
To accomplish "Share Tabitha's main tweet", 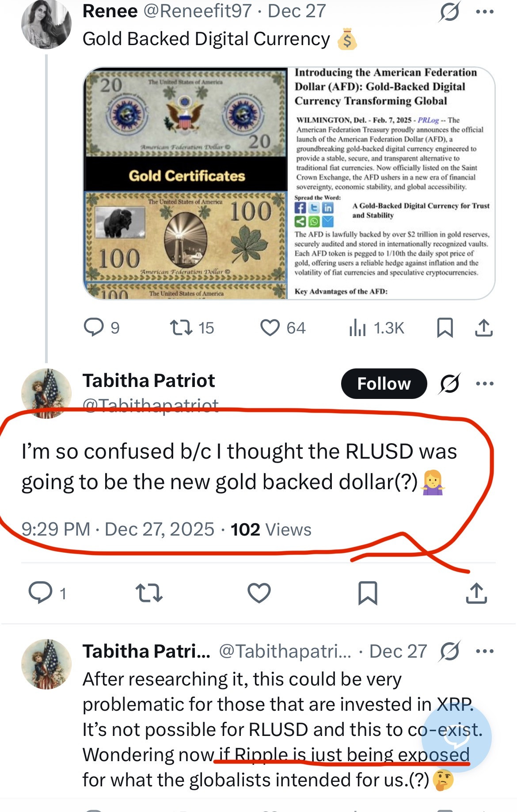I will pos(476,593).
